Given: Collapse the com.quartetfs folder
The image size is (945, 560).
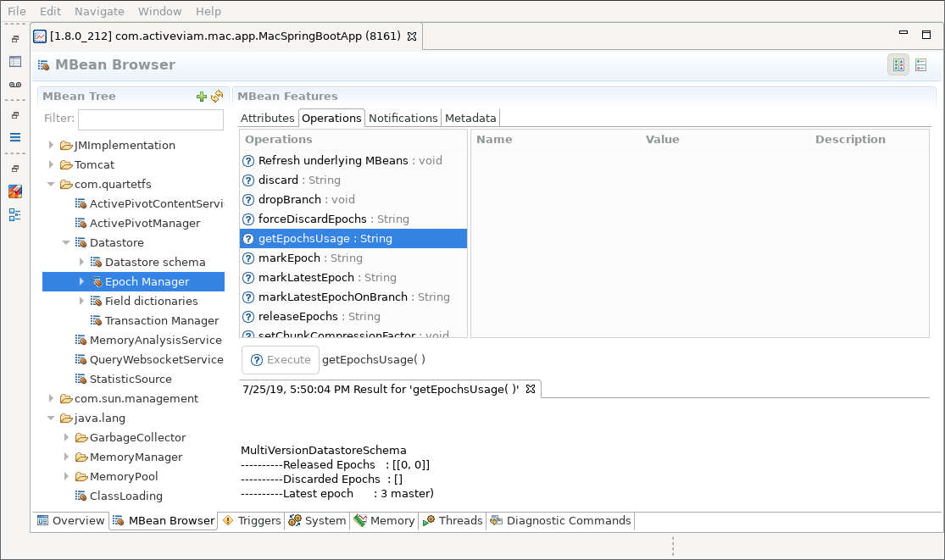Looking at the screenshot, I should pyautogui.click(x=52, y=185).
